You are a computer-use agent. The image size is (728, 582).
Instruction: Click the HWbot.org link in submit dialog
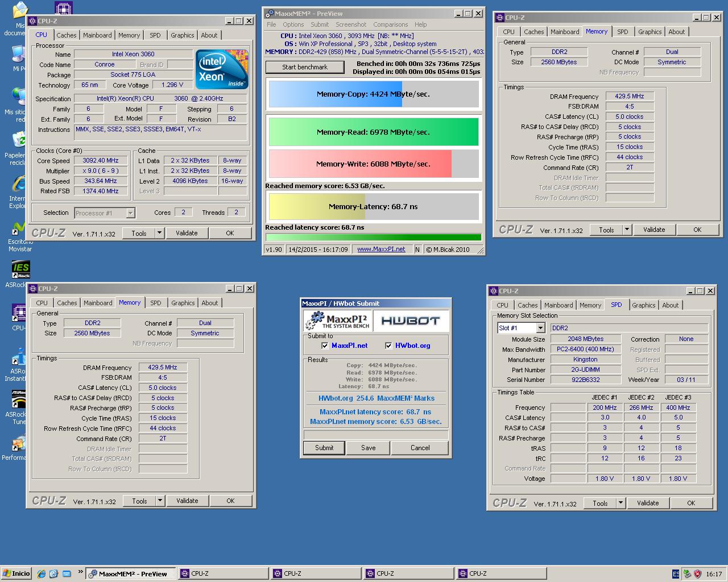point(412,346)
